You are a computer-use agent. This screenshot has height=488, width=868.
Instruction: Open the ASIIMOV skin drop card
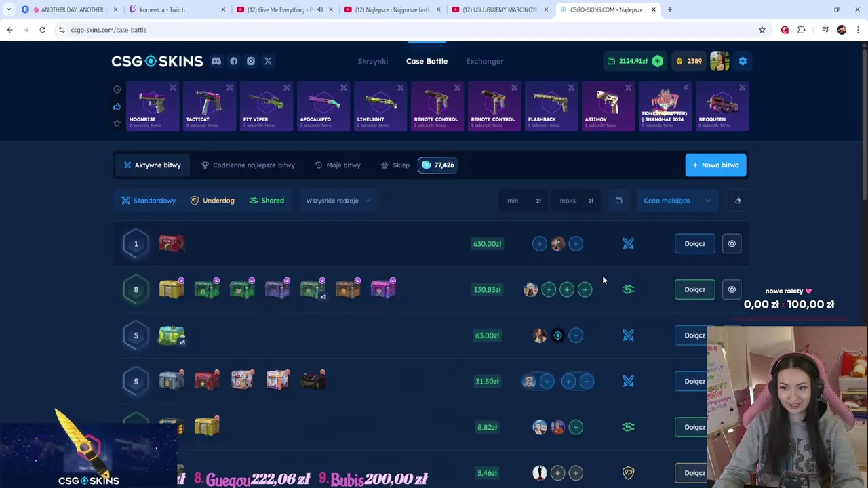tap(608, 106)
